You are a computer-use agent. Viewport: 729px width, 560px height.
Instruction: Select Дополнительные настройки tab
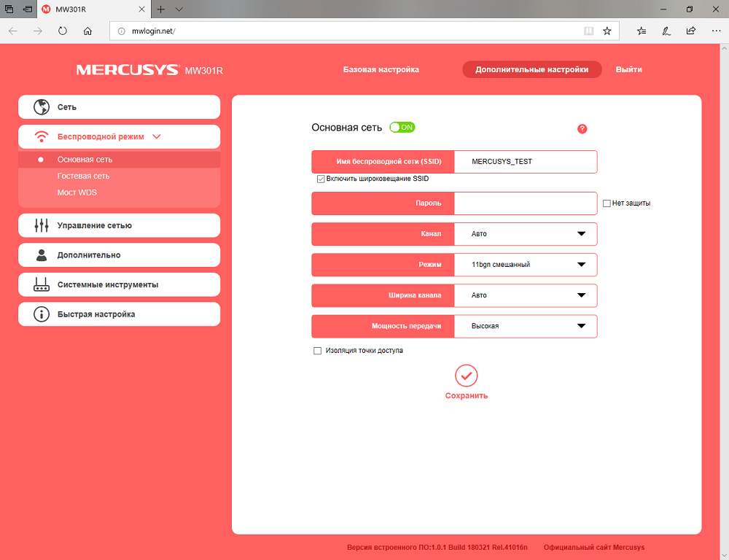(532, 69)
